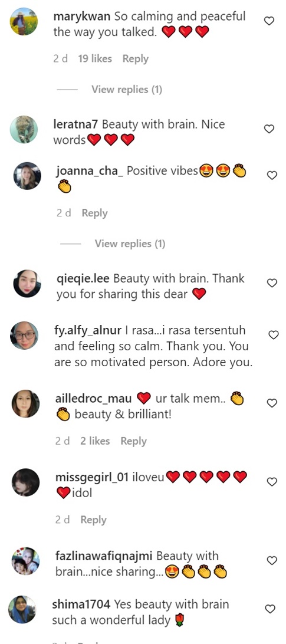
Task: Like qieqie.lee's comment using the heart
Action: (272, 283)
